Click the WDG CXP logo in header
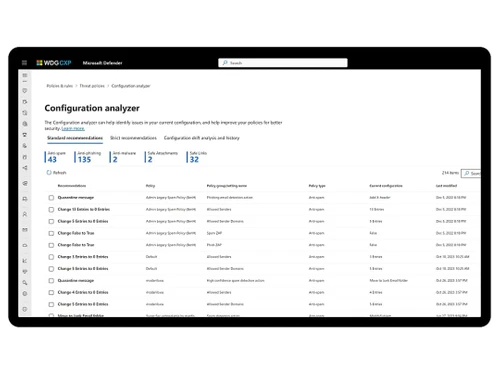Viewport: 500px width, 375px height. tap(54, 63)
